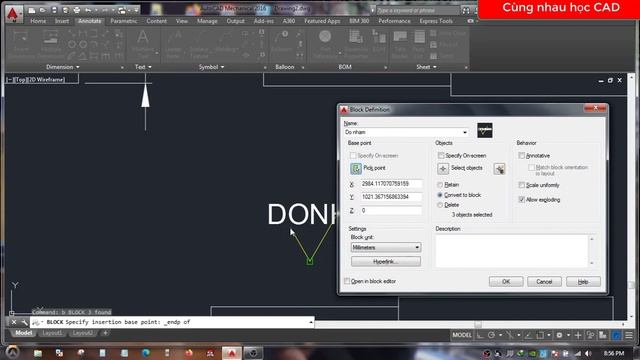
Task: Open the Home ribbon tab
Action: pos(38,21)
